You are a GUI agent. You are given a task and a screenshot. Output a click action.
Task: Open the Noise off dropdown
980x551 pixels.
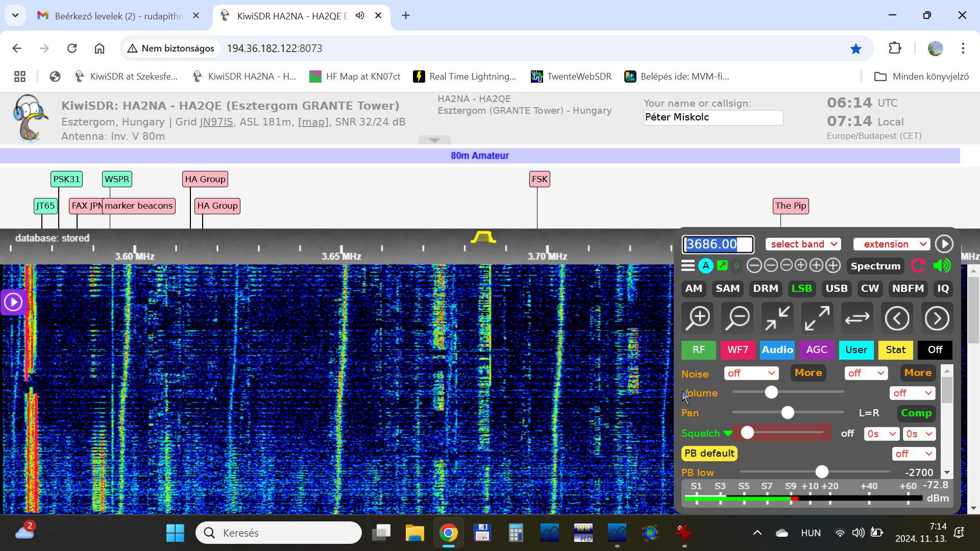point(751,373)
